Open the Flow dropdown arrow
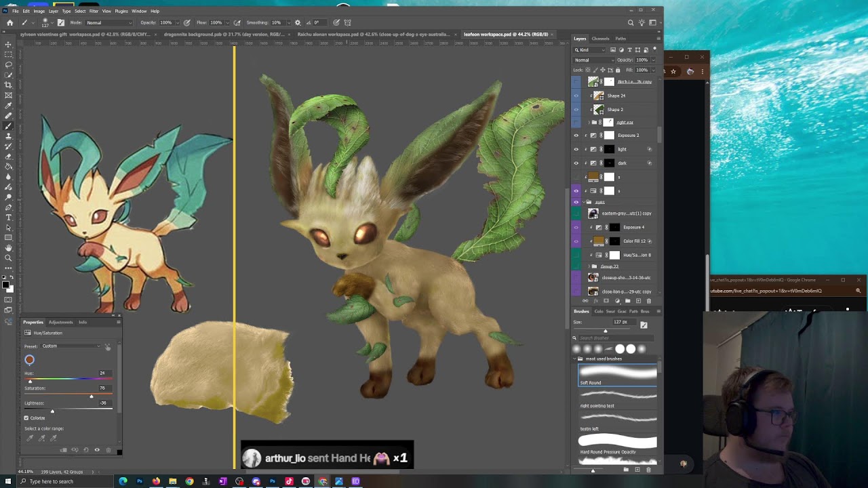The width and height of the screenshot is (868, 488). (x=227, y=22)
